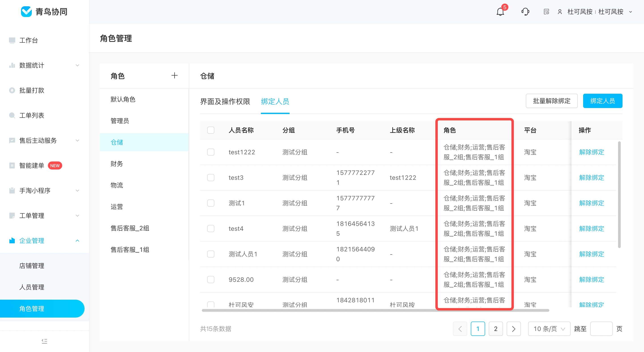644x352 pixels.
Task: Click the user profile avatar icon
Action: coord(560,12)
